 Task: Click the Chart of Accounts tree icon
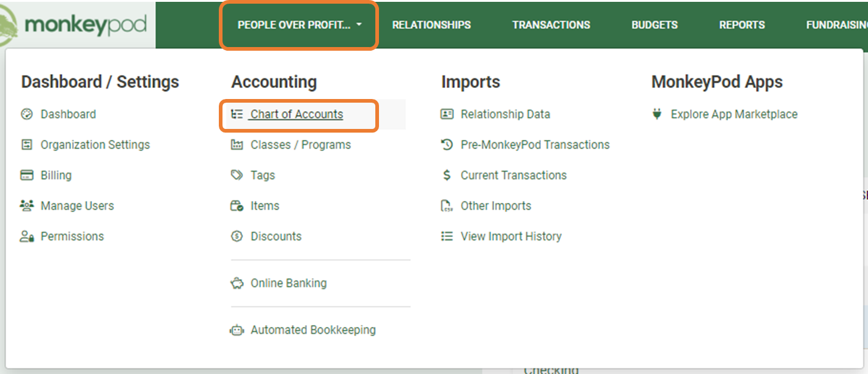[x=237, y=114]
